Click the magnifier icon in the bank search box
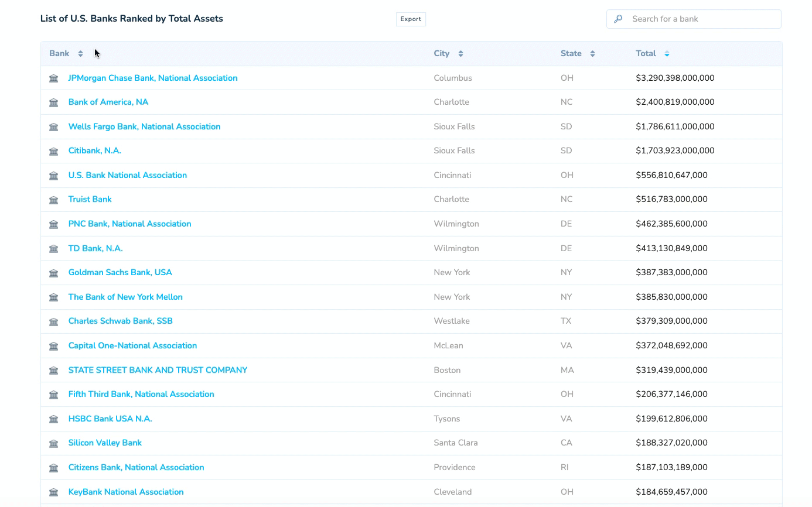Image resolution: width=812 pixels, height=507 pixels. tap(618, 19)
